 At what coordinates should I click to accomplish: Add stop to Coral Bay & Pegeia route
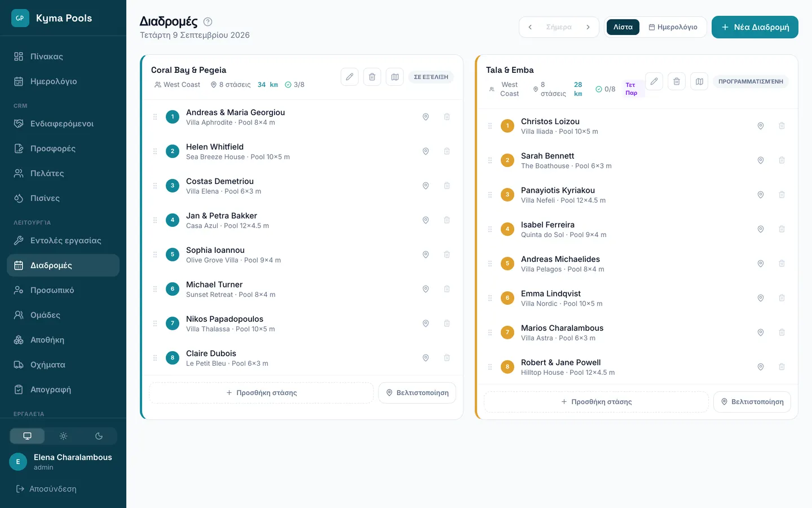[261, 393]
